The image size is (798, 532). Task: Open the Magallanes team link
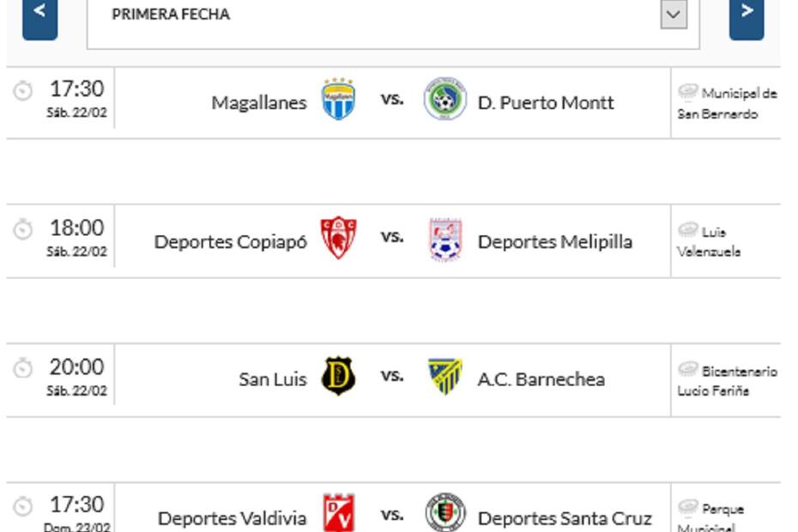pos(258,103)
